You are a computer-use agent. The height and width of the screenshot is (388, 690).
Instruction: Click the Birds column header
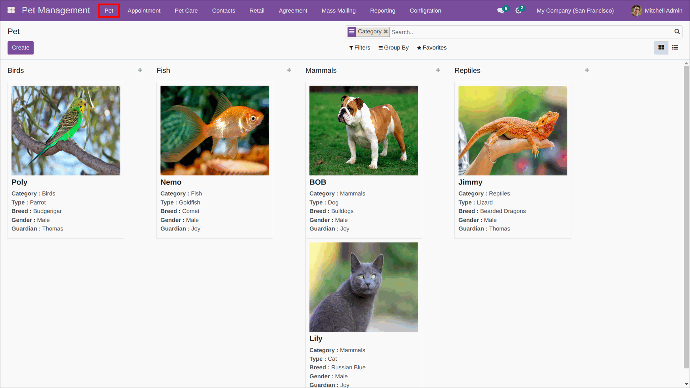16,70
